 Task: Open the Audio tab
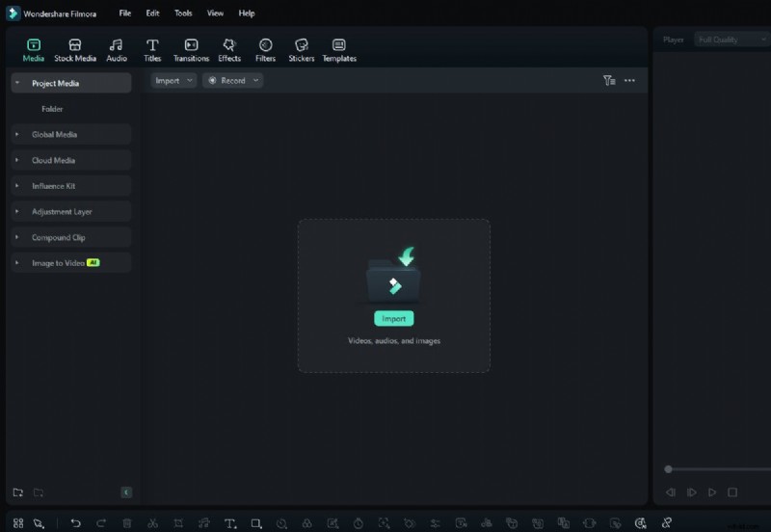pyautogui.click(x=117, y=51)
